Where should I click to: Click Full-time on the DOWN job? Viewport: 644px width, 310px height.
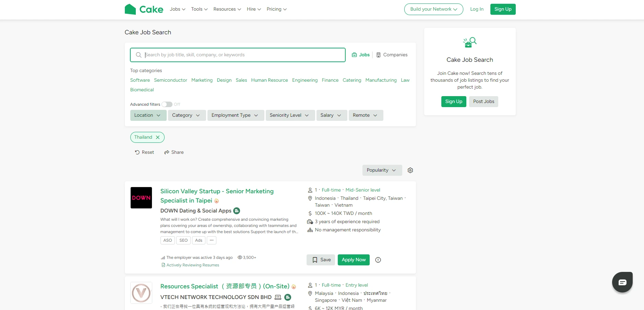click(331, 190)
